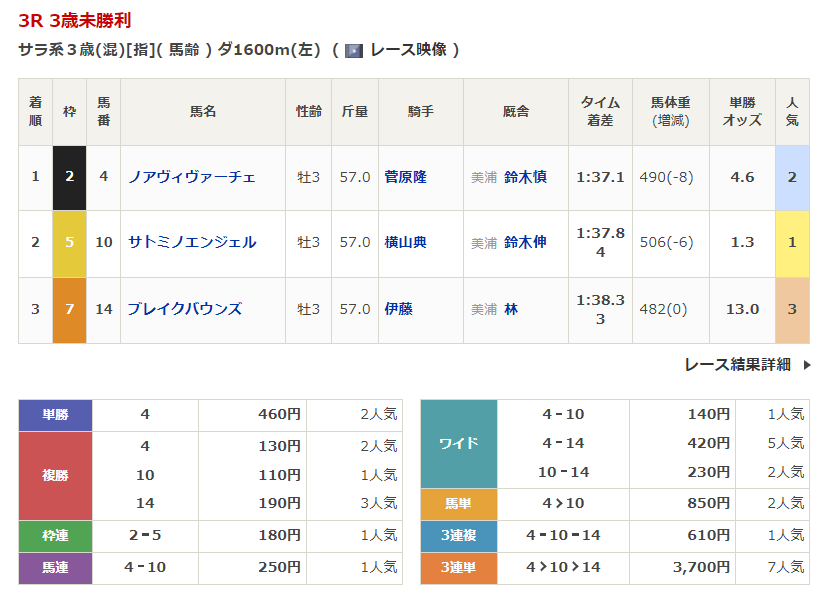The image size is (825, 595).
Task: Open trainer 鈴木慎 profile
Action: tap(525, 177)
